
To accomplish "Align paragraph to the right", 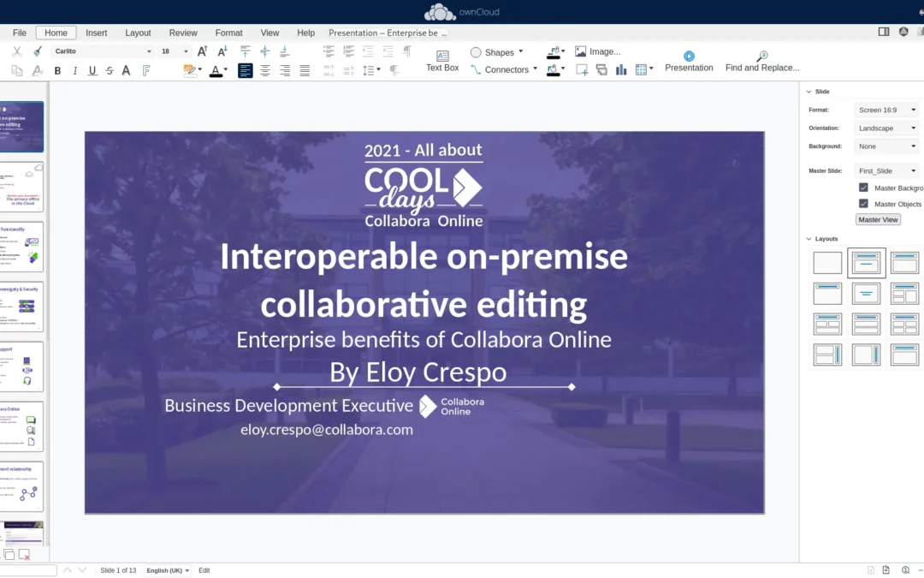I will pos(285,71).
